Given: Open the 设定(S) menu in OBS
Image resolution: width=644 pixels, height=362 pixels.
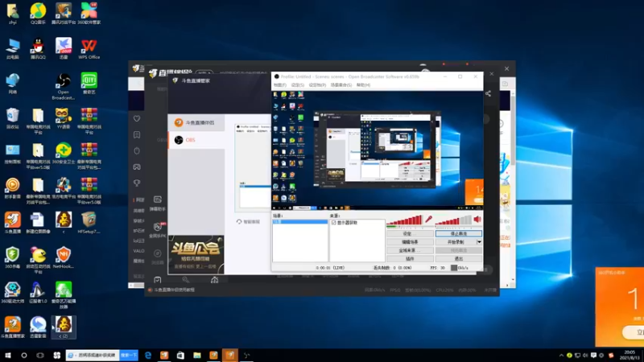Looking at the screenshot, I should (297, 85).
